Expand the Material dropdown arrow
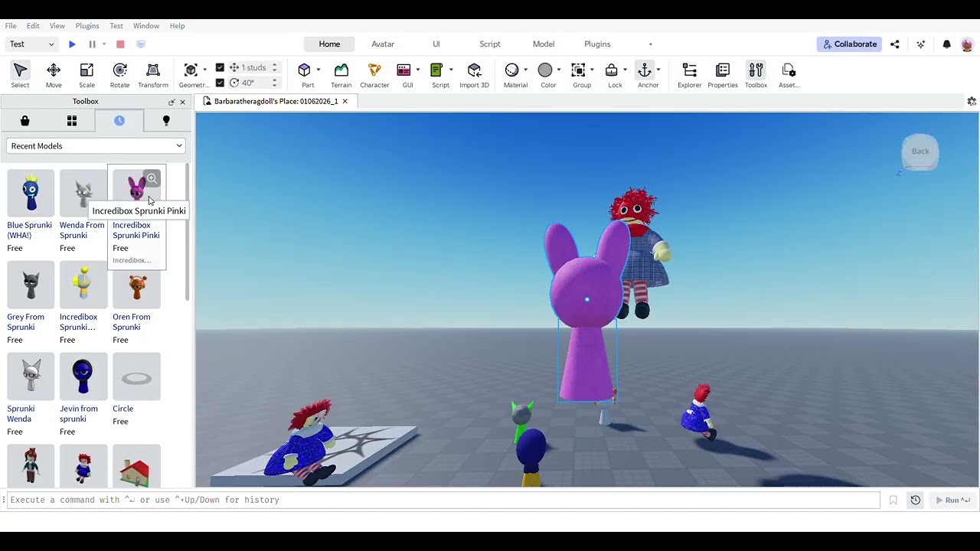The width and height of the screenshot is (980, 551). (x=526, y=70)
